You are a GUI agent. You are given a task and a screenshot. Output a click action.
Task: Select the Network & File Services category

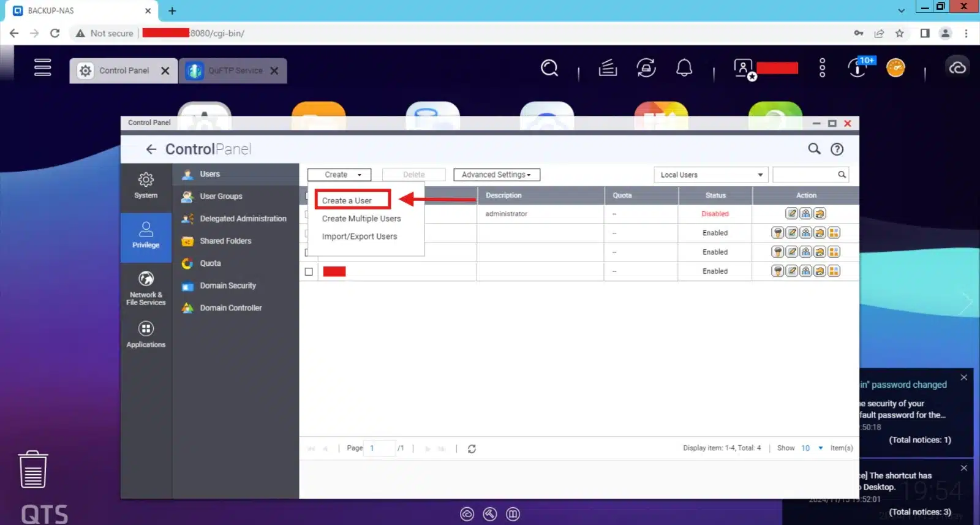click(146, 288)
